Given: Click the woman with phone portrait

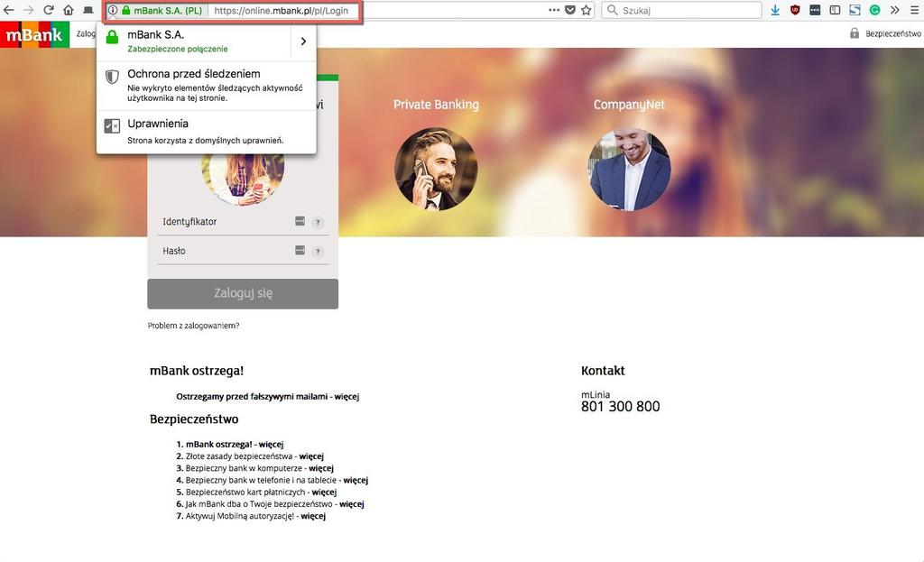Looking at the screenshot, I should [x=243, y=180].
